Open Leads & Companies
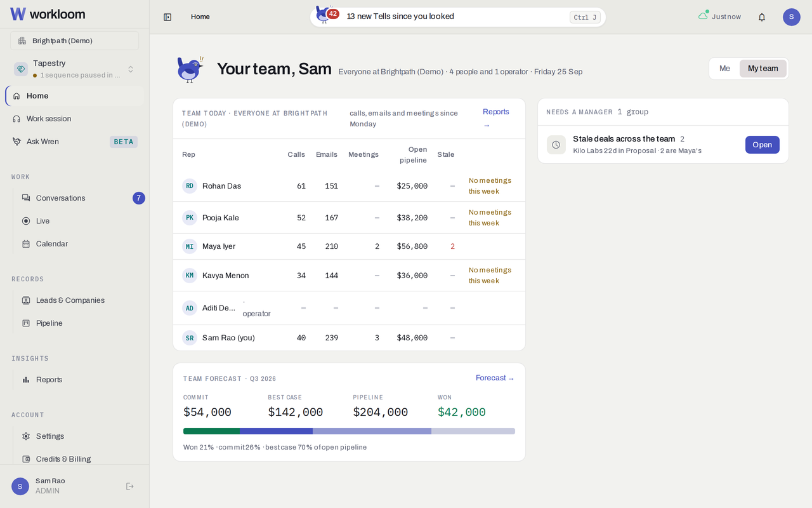The image size is (812, 508). (80, 300)
